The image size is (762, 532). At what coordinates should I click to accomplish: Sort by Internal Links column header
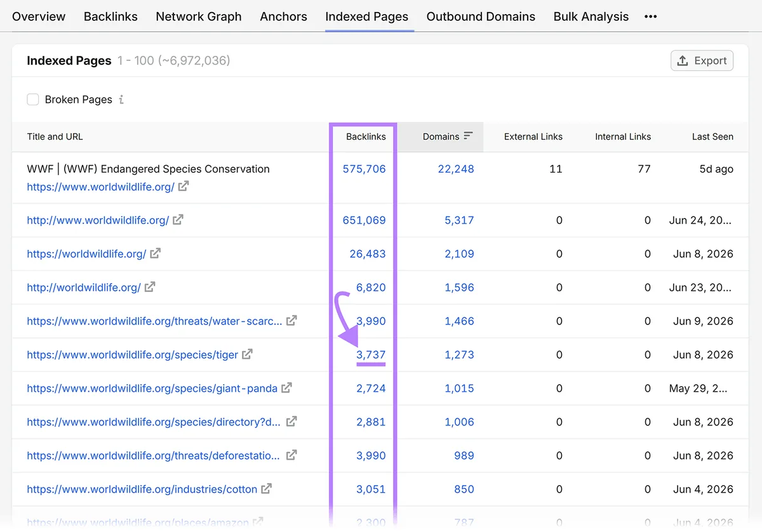coord(623,136)
